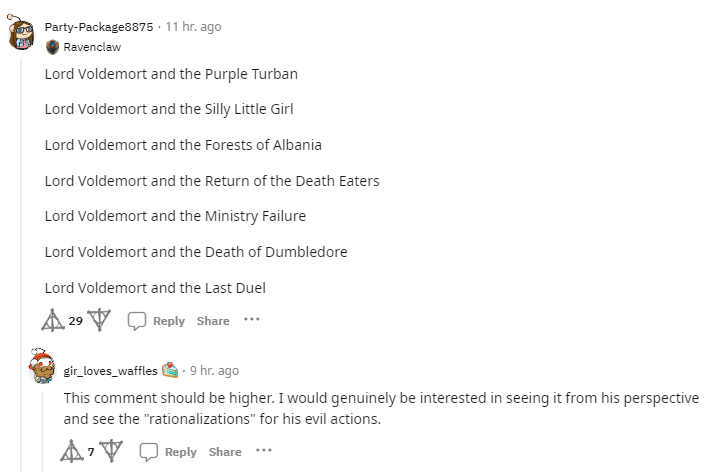
Task: Click the Ravenclaw house flair icon
Action: pos(51,46)
